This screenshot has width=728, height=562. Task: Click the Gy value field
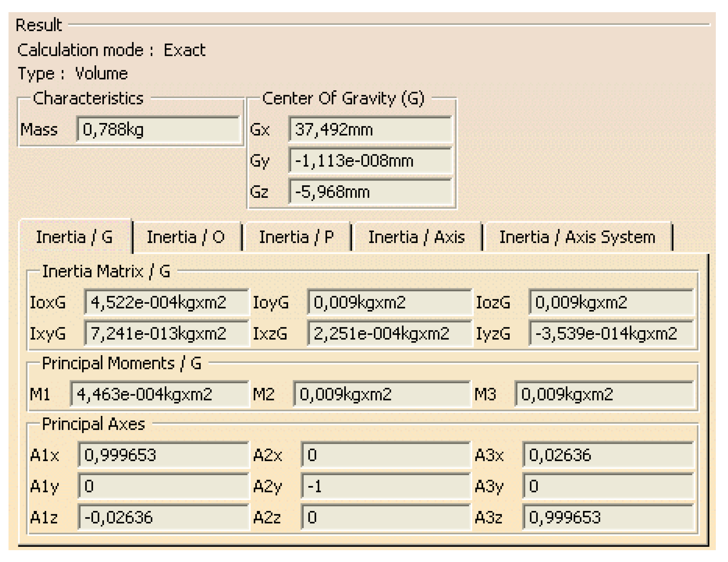click(x=370, y=161)
